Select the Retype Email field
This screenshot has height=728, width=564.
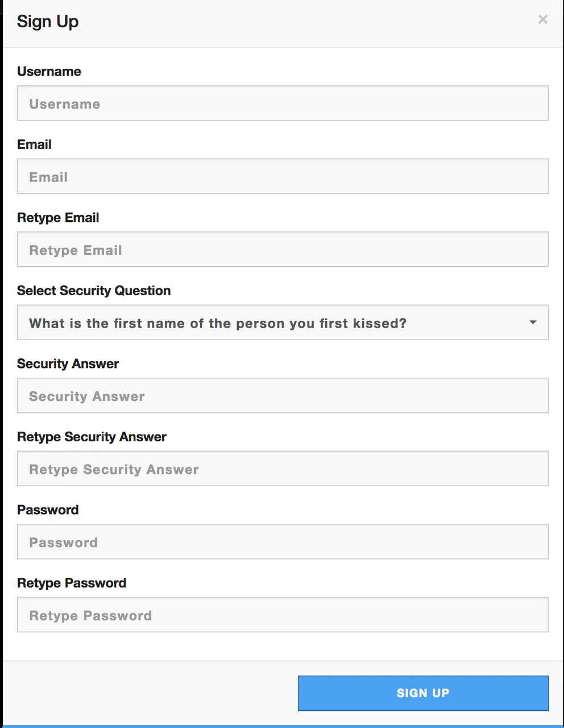pos(283,249)
